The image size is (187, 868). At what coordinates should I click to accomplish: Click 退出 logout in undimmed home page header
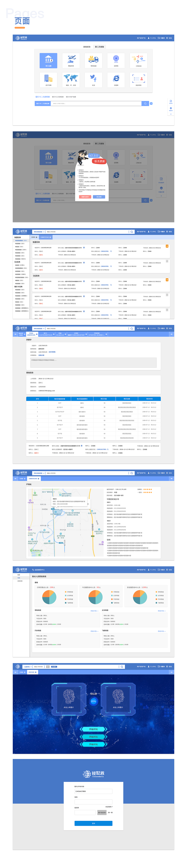point(169,38)
